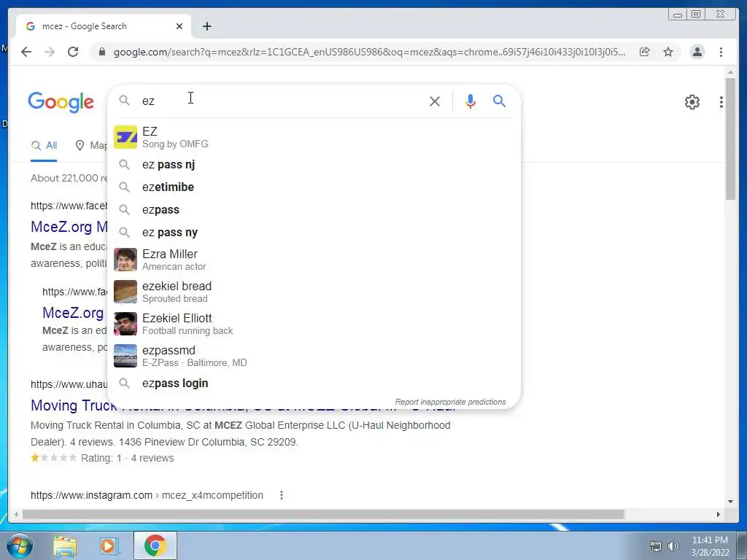
Task: Select the Ezra Miller suggestion
Action: click(x=314, y=260)
